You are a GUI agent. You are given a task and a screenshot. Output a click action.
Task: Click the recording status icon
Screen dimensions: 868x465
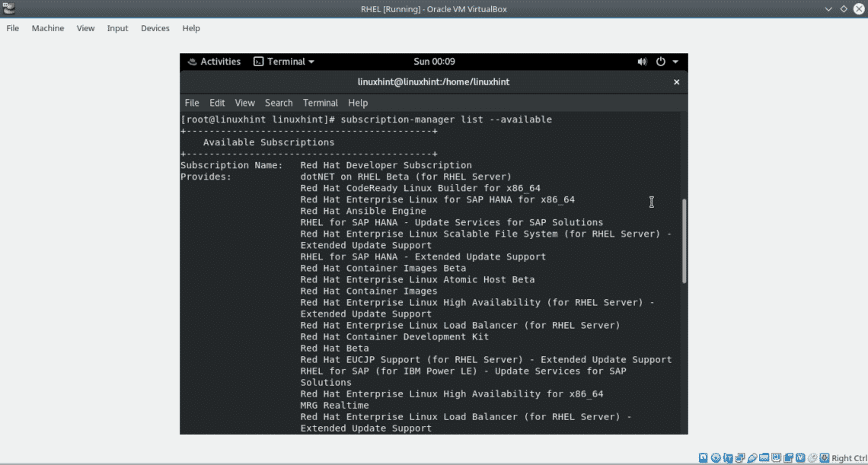788,458
